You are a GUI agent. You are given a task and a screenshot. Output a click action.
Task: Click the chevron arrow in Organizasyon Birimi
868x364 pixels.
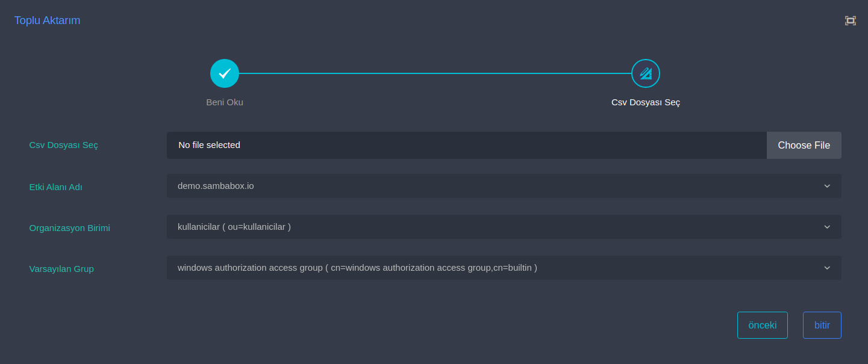pyautogui.click(x=827, y=227)
